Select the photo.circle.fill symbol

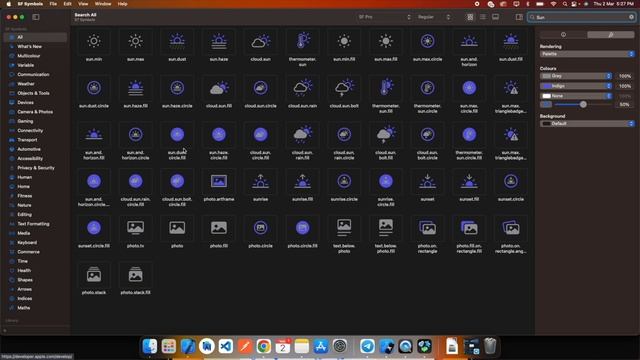[302, 228]
